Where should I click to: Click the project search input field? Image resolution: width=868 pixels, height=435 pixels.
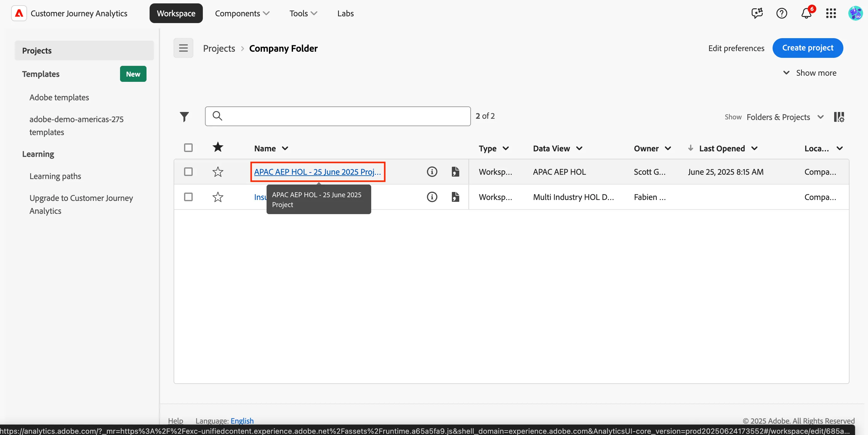point(338,116)
